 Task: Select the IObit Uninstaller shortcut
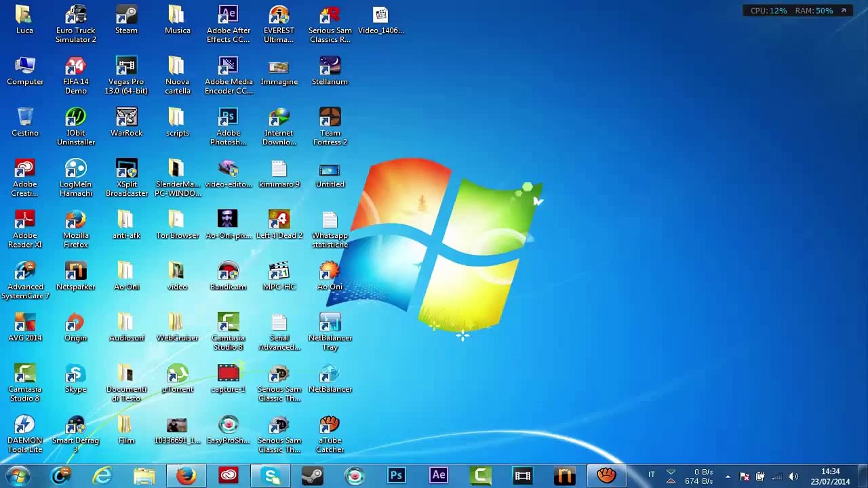pos(75,127)
